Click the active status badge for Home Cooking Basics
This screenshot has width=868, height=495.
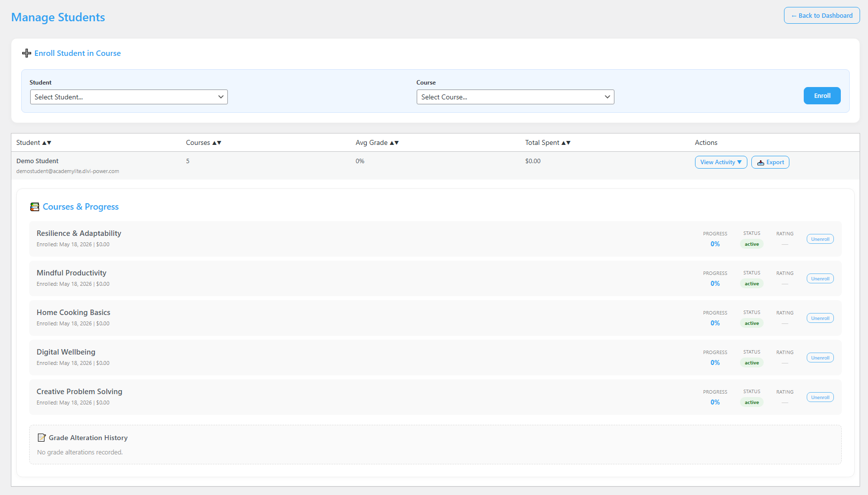(x=752, y=323)
